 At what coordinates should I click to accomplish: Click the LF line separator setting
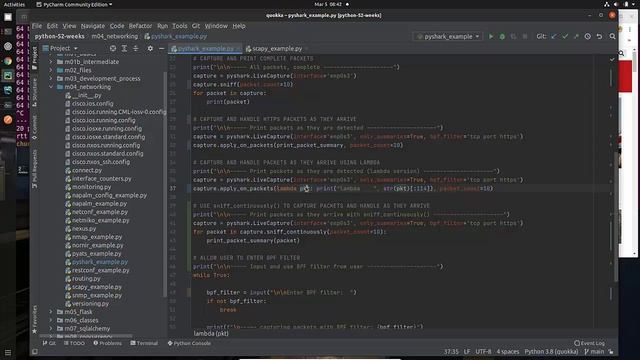[x=467, y=351]
